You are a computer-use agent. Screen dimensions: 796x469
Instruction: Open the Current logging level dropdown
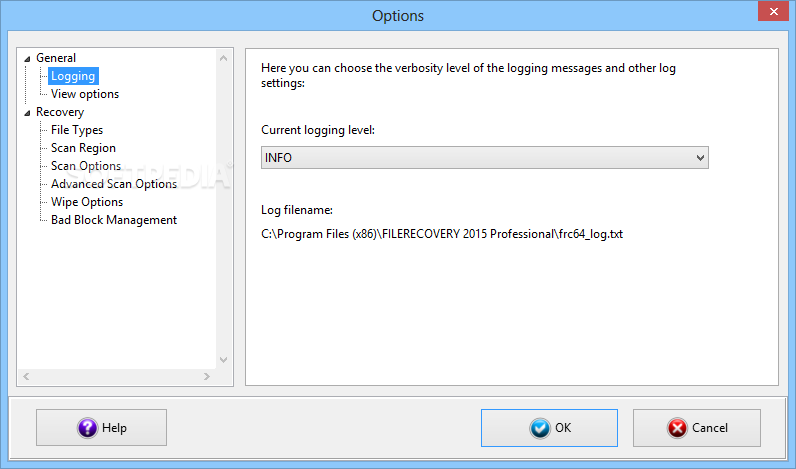tap(485, 158)
